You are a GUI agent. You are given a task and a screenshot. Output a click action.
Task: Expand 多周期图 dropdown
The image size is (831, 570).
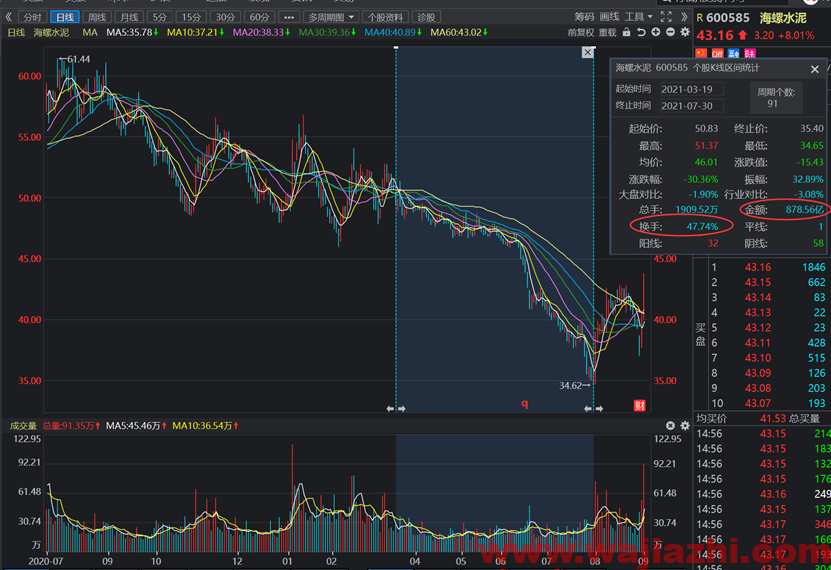(x=331, y=17)
